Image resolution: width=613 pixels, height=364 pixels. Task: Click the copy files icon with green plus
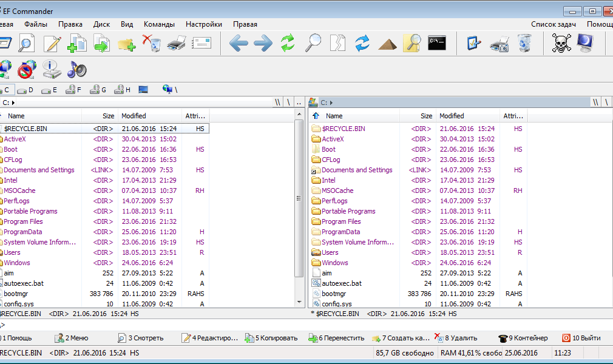point(76,42)
